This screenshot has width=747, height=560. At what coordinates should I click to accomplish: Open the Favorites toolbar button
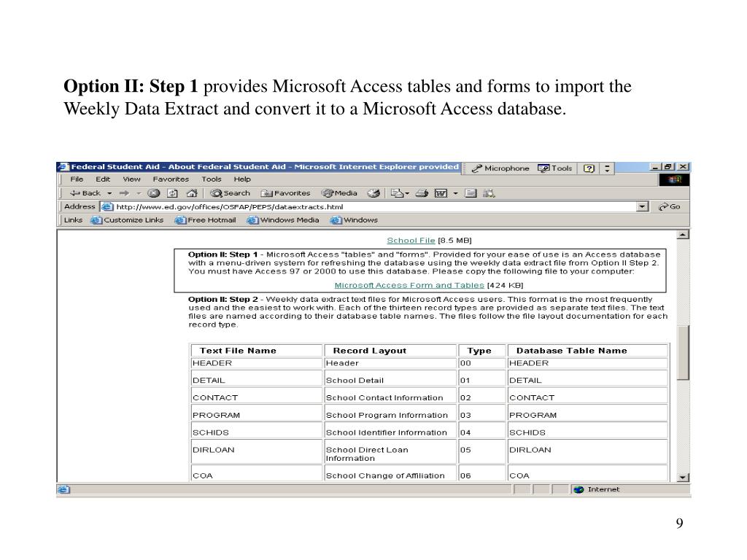pos(285,193)
